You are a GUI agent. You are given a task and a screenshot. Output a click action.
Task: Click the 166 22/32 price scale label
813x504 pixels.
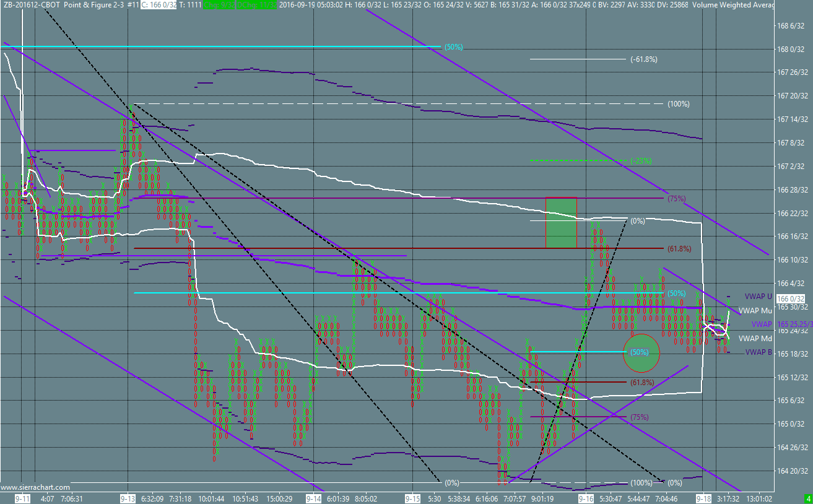click(x=794, y=214)
